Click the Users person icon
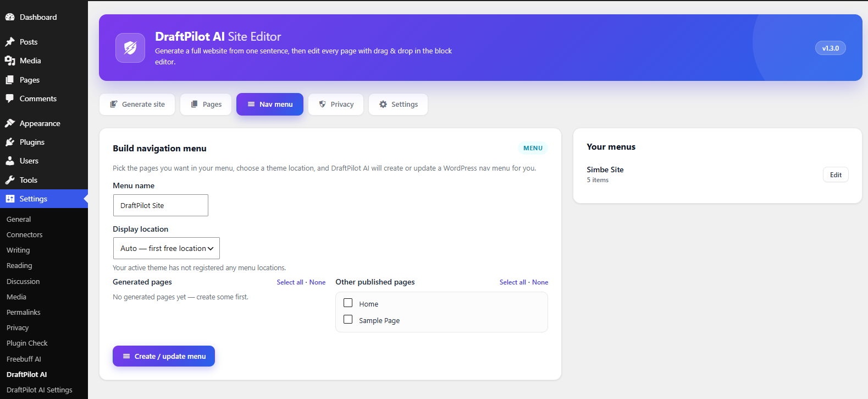This screenshot has width=868, height=399. tap(10, 161)
